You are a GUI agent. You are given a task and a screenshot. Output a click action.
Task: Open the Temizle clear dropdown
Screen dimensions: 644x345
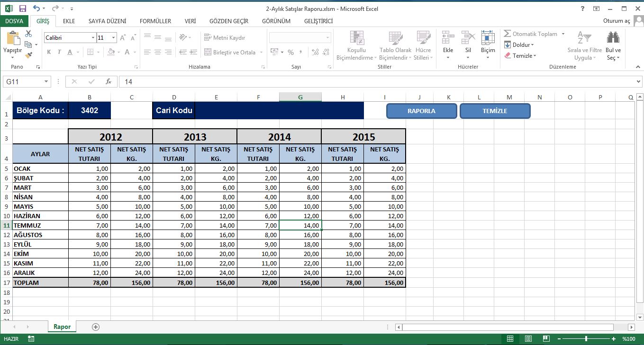coord(520,55)
